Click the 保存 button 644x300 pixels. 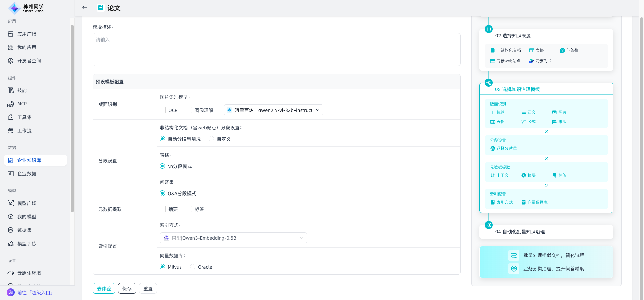point(127,288)
